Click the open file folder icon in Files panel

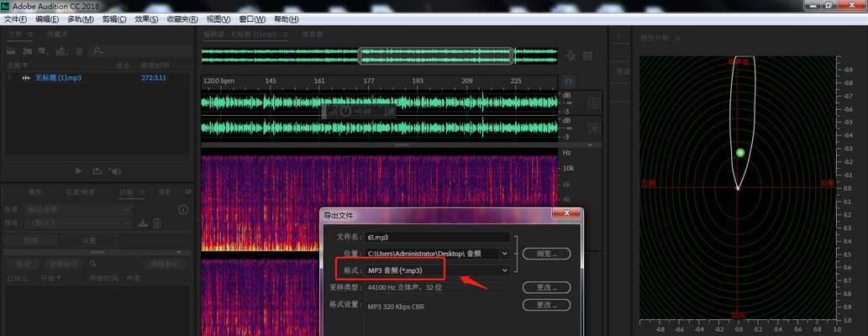pyautogui.click(x=11, y=51)
